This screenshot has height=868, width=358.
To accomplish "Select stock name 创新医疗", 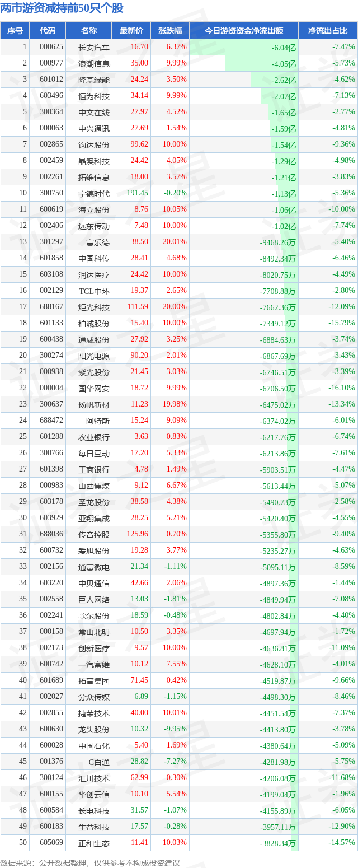I will tap(94, 648).
